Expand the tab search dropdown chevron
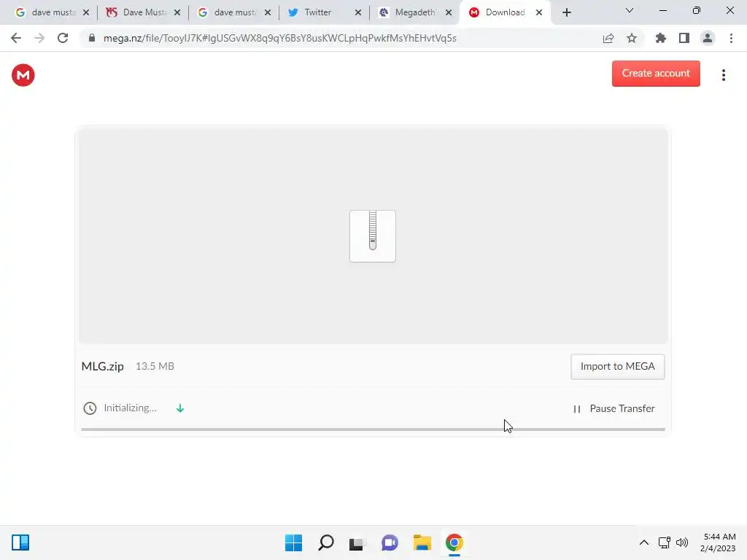Screen dimensions: 747x560 click(x=630, y=10)
